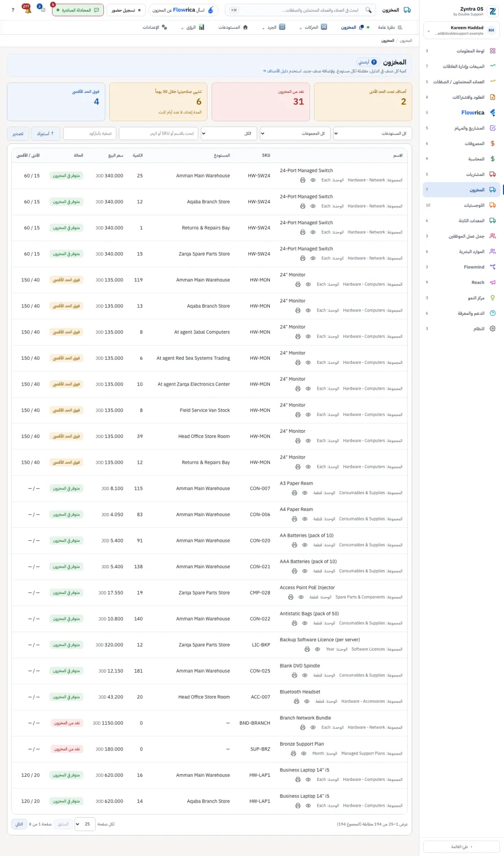Click the Export (تصدير) button
This screenshot has height=856, width=504.
click(x=18, y=133)
